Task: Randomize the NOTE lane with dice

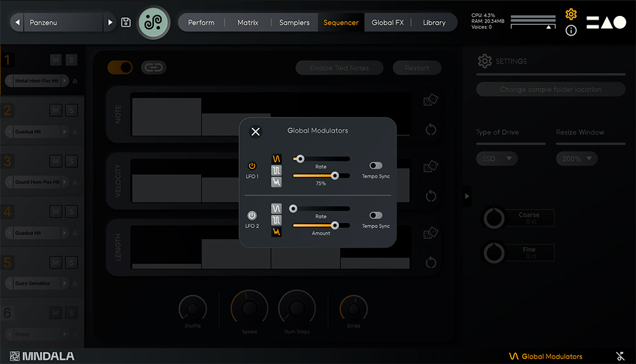Action: tap(431, 100)
